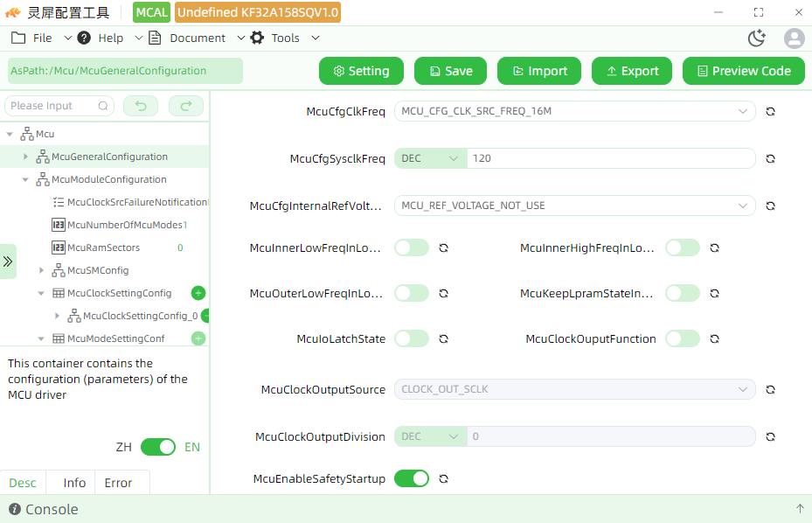This screenshot has width=812, height=523.
Task: Toggle dark mode moon icon
Action: [x=757, y=38]
